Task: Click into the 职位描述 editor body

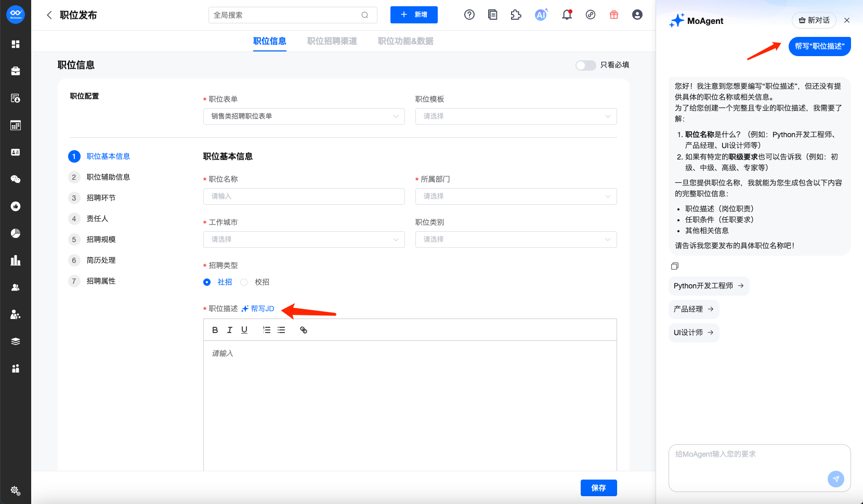Action: click(410, 405)
